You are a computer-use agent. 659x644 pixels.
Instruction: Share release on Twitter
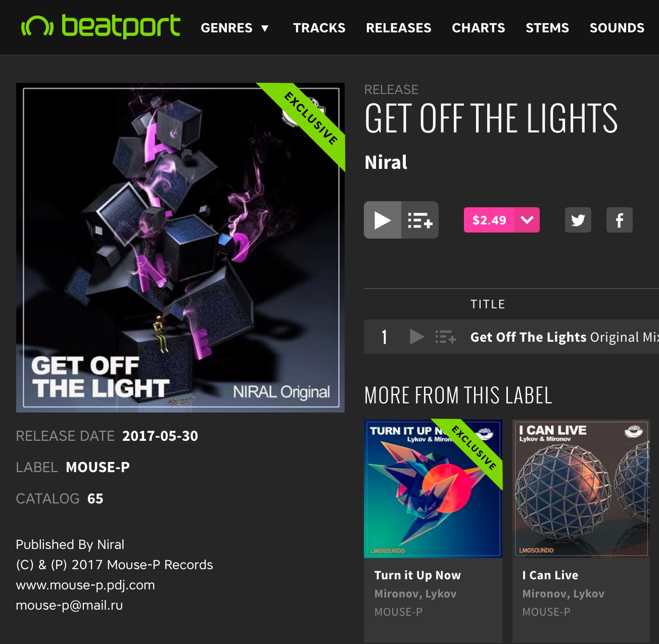click(x=578, y=220)
